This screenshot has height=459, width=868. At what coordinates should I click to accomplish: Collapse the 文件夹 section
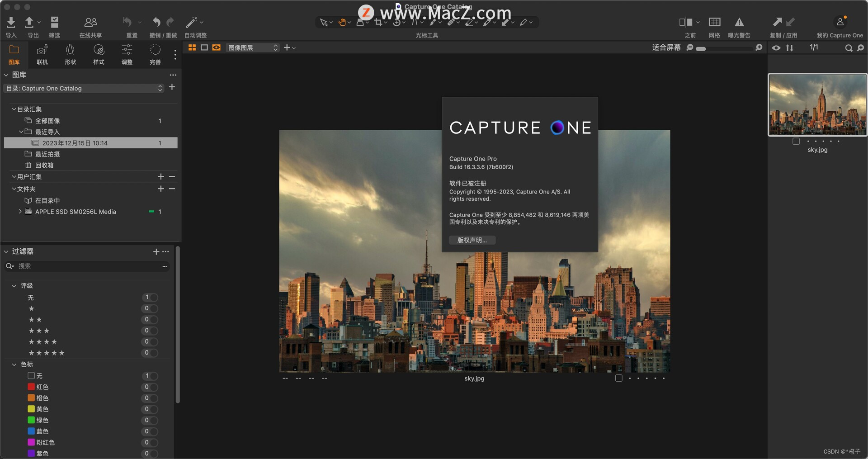click(14, 189)
